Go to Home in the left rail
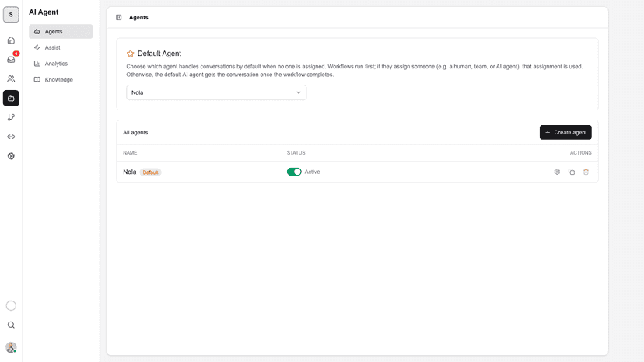The height and width of the screenshot is (362, 644). (x=11, y=40)
